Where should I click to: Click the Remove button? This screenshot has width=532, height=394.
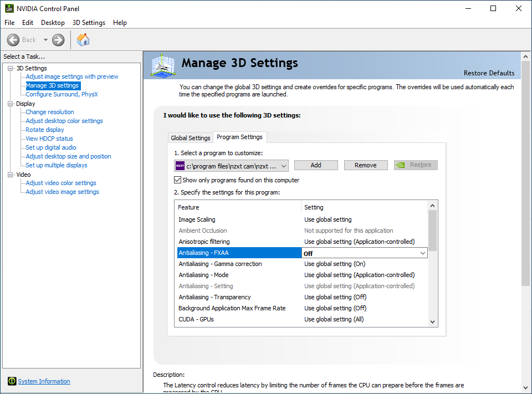tap(366, 165)
